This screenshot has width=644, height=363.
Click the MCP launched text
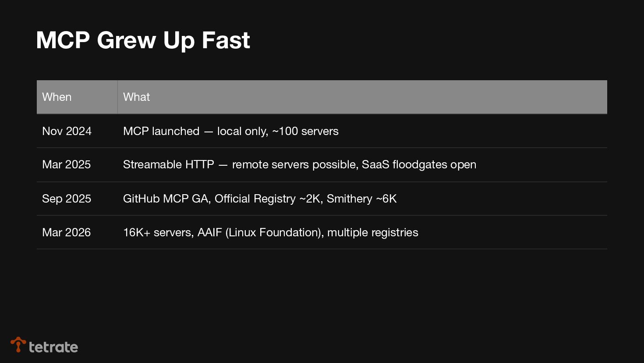tap(161, 131)
